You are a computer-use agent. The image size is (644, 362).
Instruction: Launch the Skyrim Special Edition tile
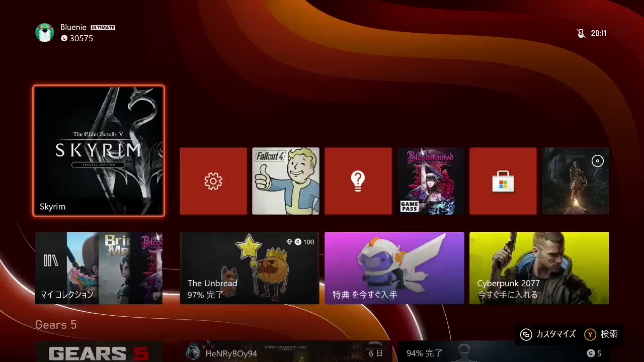click(99, 151)
